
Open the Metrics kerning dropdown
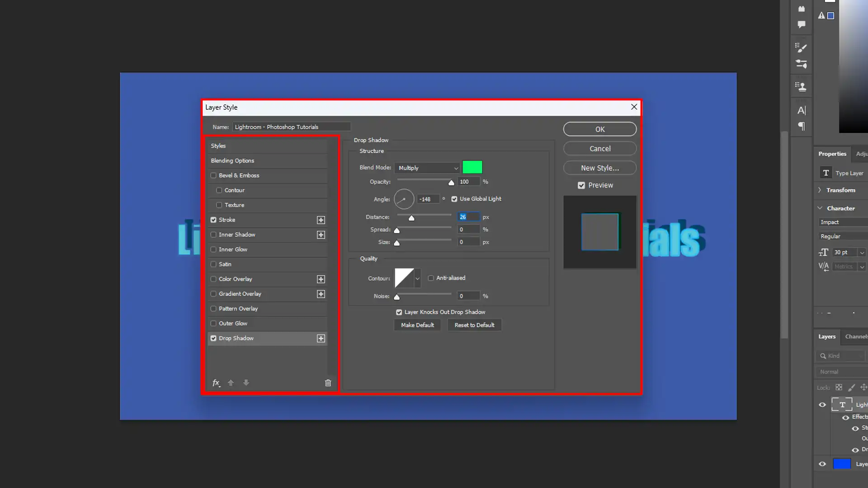click(862, 267)
